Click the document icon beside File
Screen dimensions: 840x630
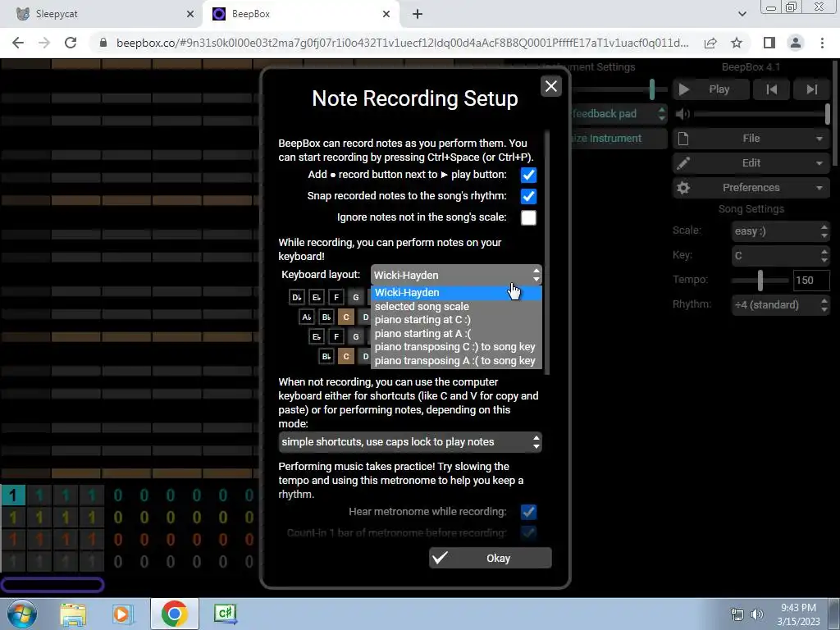[x=683, y=139]
